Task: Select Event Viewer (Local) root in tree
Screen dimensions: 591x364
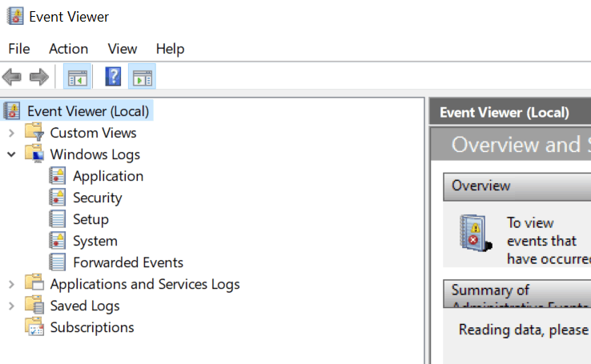Action: point(88,111)
